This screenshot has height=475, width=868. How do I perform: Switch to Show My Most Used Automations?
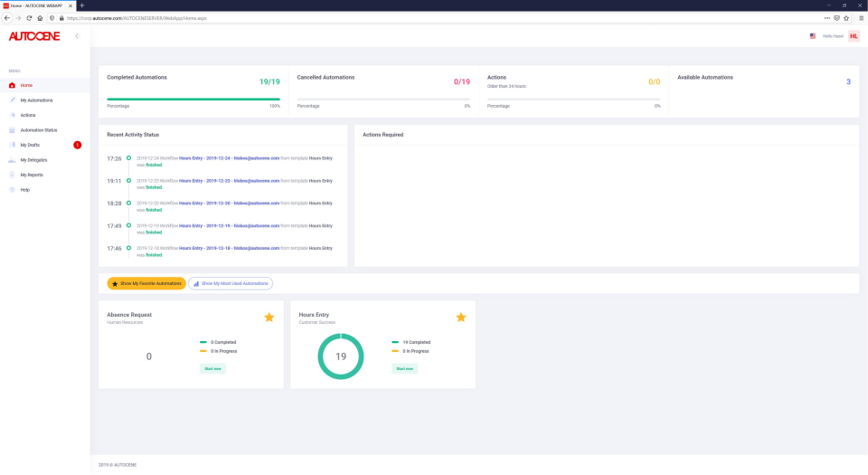[x=231, y=283]
